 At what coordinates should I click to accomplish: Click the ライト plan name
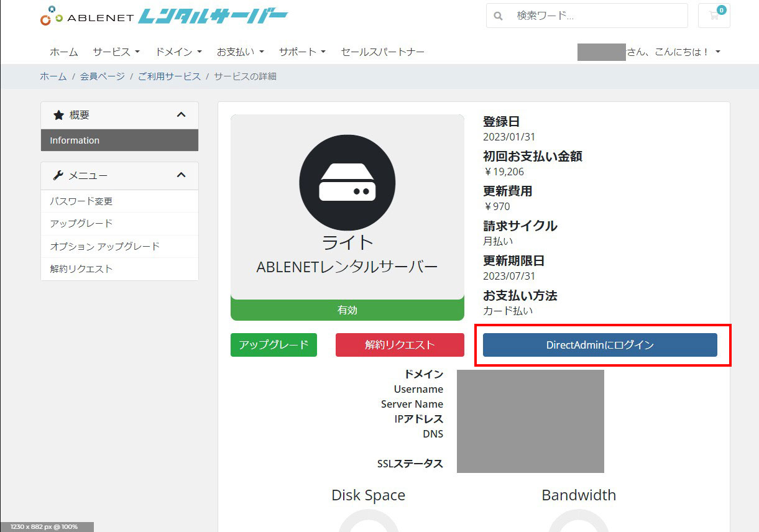[x=347, y=242]
